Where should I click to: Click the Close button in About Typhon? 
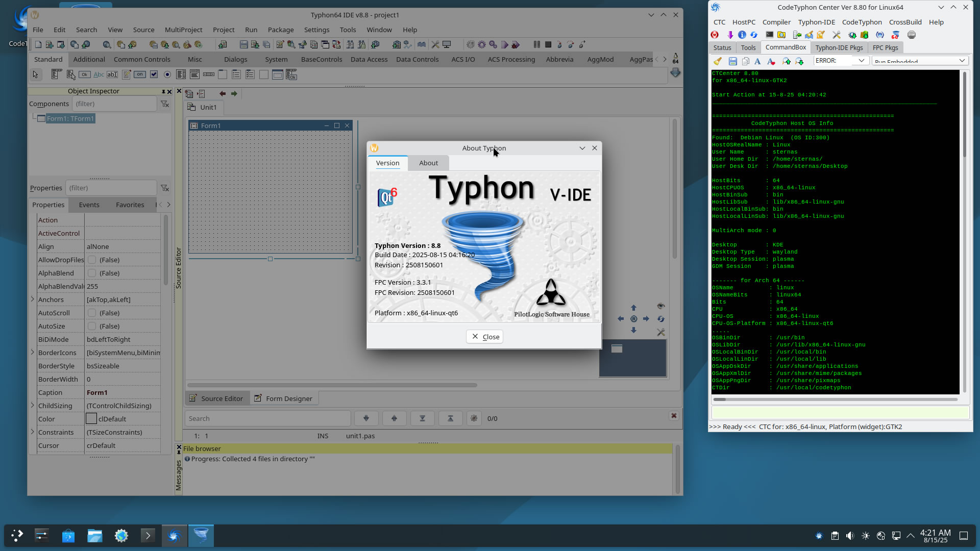coord(484,337)
